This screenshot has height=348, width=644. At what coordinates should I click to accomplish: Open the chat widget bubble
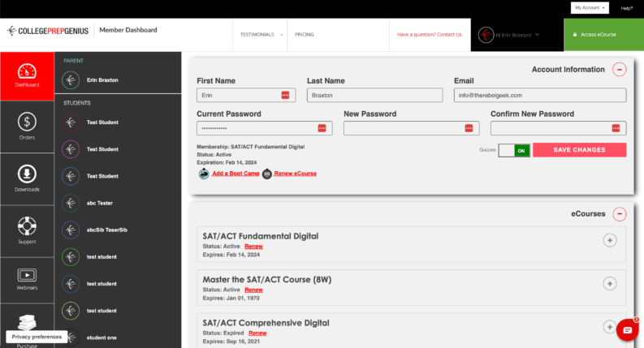628,330
